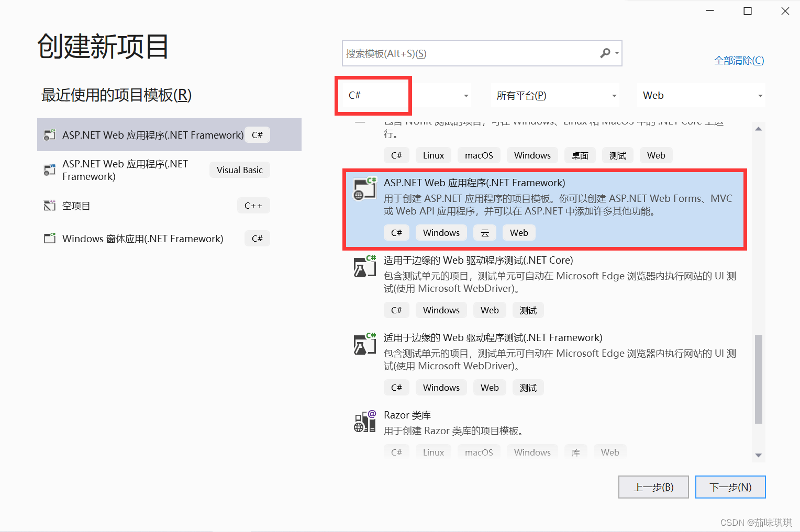Minimize the dialog window
Image resolution: width=800 pixels, height=532 pixels.
coord(710,11)
